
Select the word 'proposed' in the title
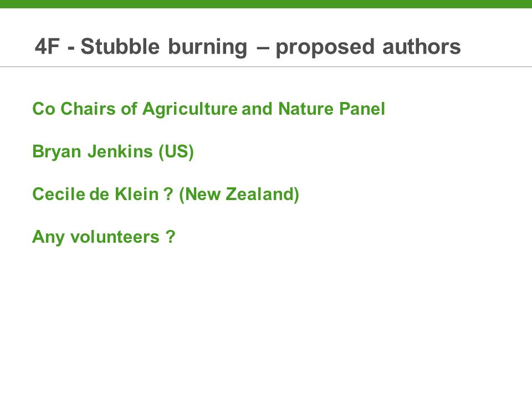(x=325, y=48)
